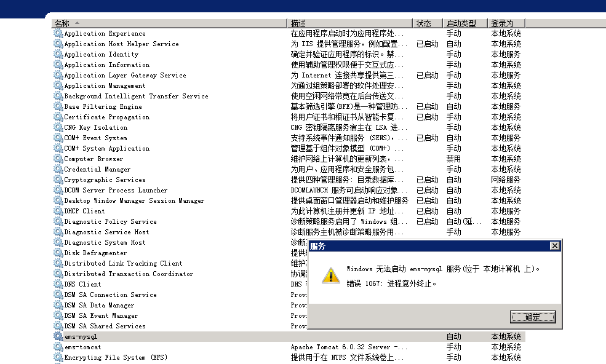This screenshot has width=606, height=364.
Task: Click the 已启动 status for DHCP Client
Action: [x=428, y=211]
